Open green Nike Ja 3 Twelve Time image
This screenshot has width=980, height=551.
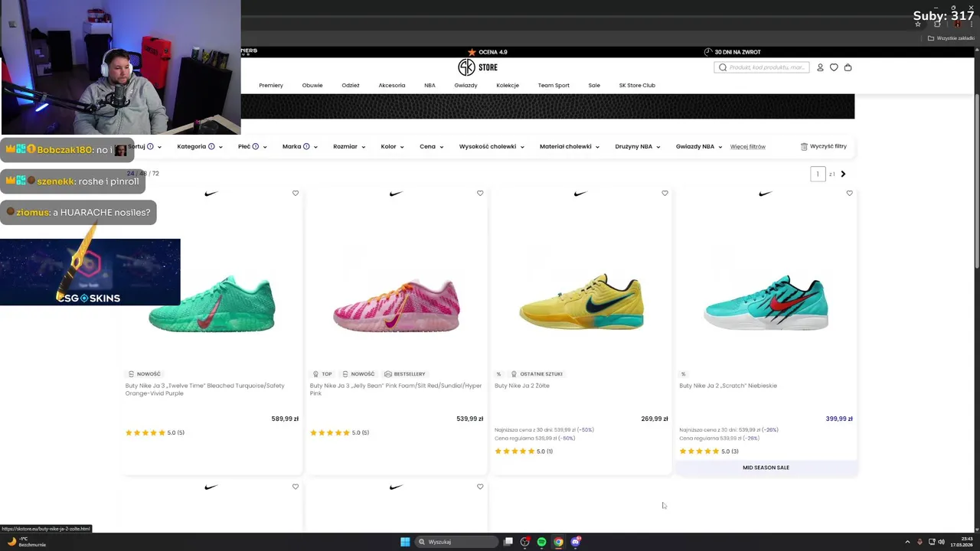(211, 305)
